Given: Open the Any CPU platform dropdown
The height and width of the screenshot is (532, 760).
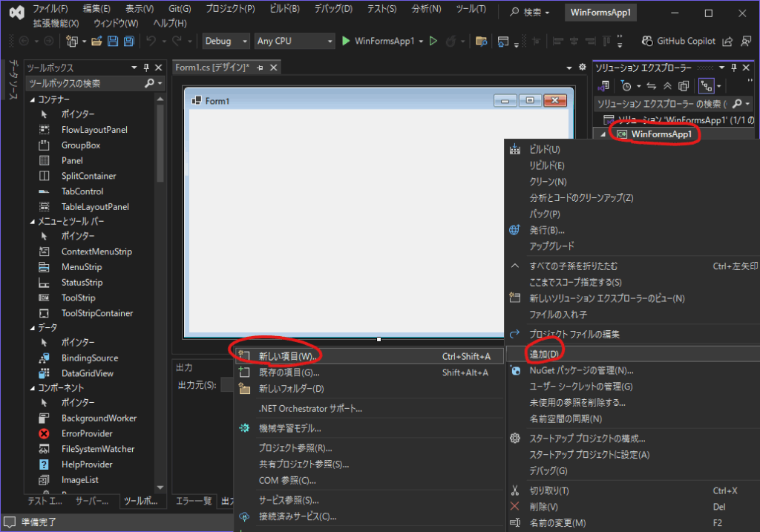Looking at the screenshot, I should tap(293, 41).
